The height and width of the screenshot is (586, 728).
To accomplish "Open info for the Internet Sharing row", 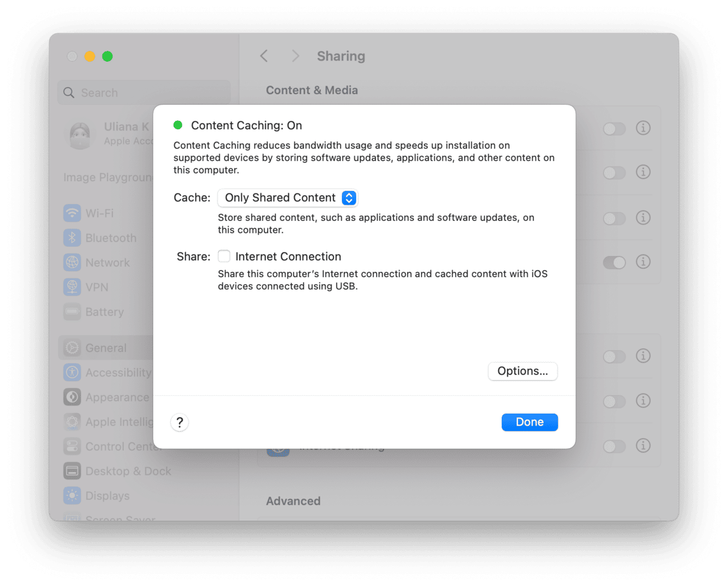I will pos(643,446).
